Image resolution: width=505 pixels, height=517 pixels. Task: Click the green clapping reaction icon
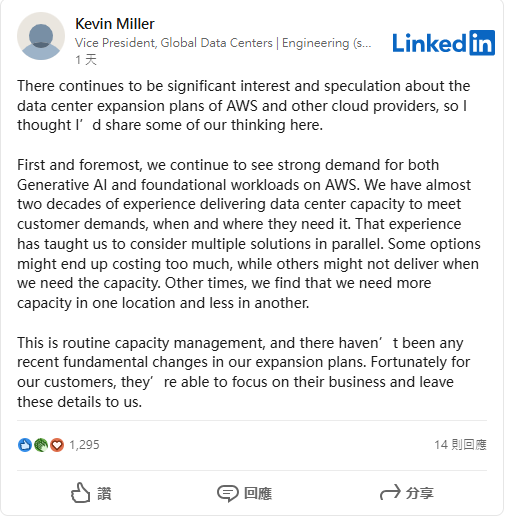click(x=41, y=445)
